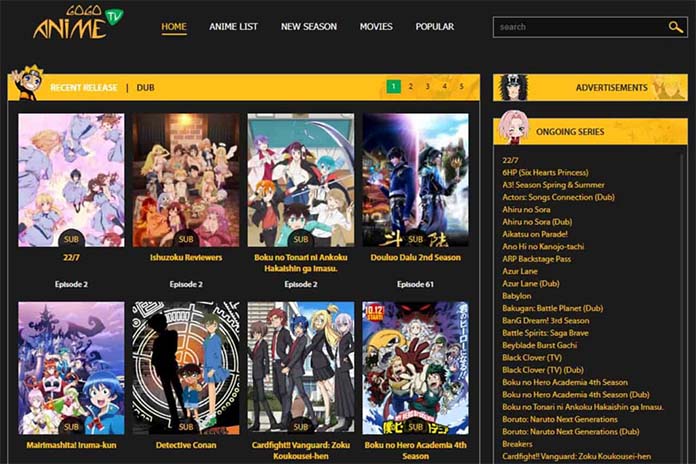Go to pagination page 5

(462, 86)
